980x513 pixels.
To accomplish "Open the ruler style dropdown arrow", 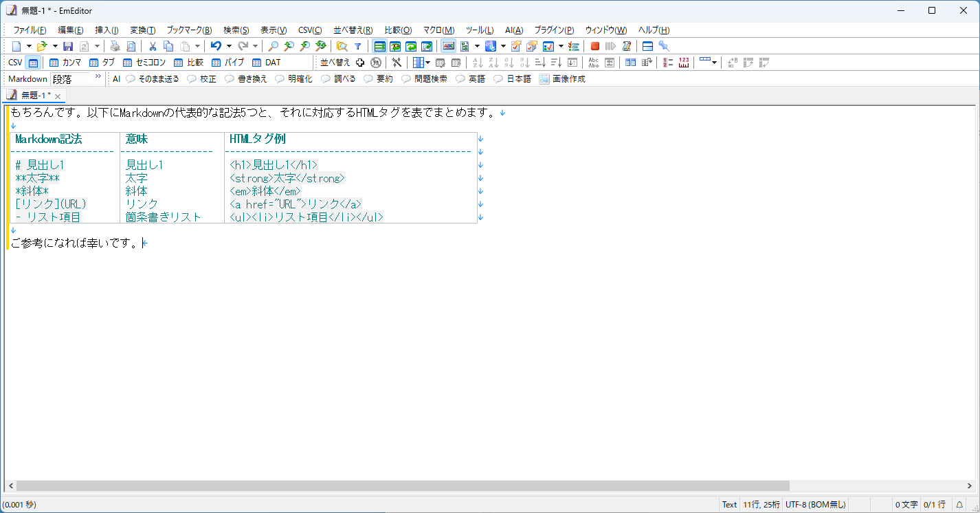I will click(714, 63).
